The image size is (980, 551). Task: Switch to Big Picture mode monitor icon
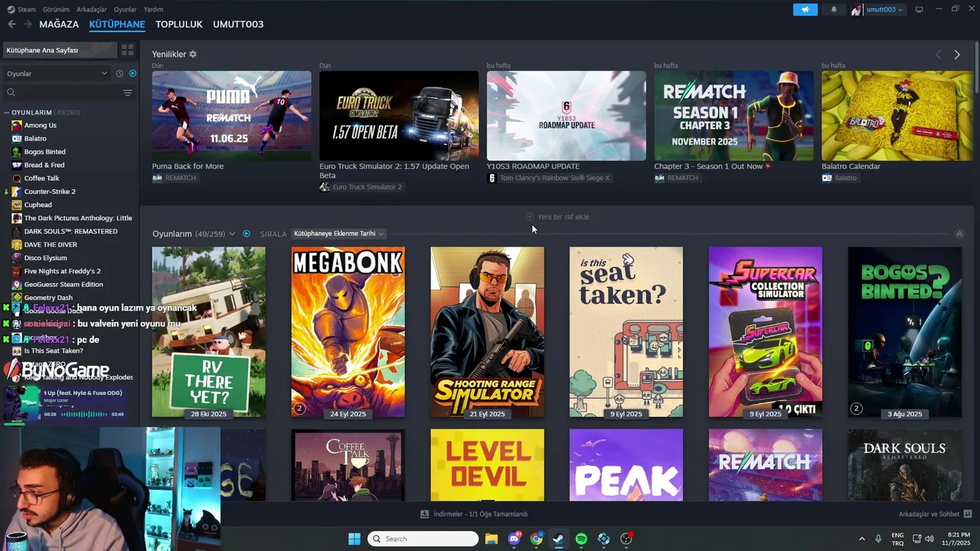(920, 9)
